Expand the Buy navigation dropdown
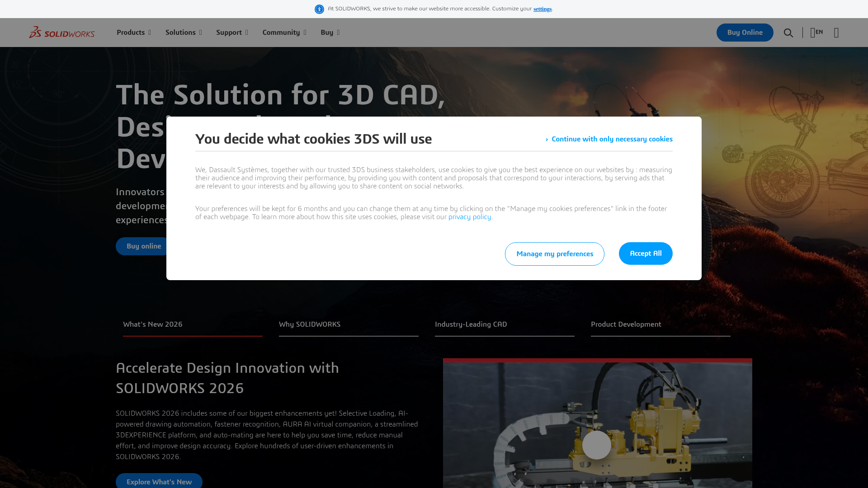 (x=330, y=32)
